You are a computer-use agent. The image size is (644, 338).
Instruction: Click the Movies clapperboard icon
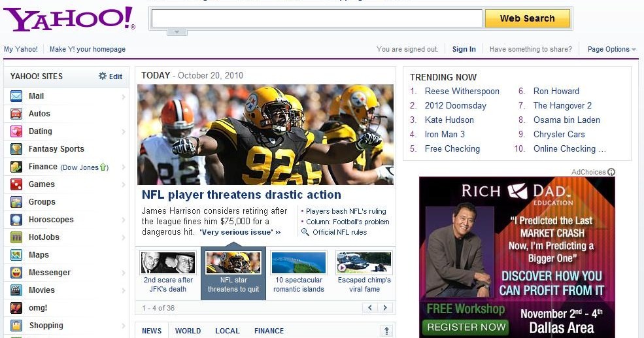[x=16, y=290]
